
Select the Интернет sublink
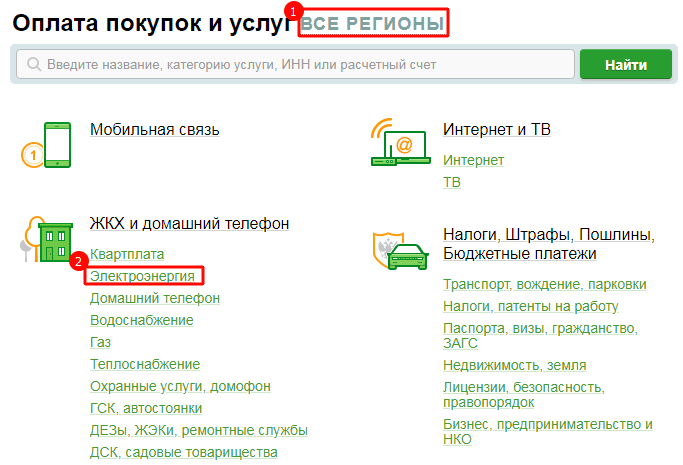(473, 160)
